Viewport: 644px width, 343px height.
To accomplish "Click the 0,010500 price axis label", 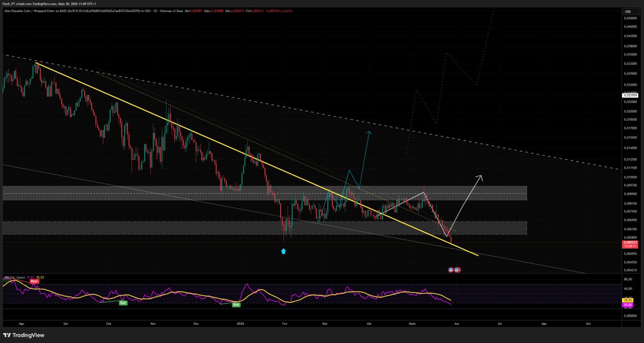I will click(x=630, y=177).
